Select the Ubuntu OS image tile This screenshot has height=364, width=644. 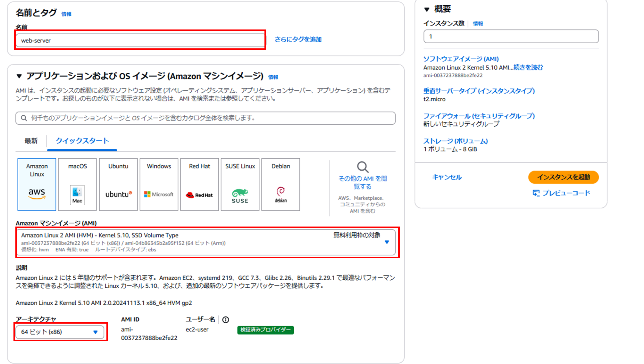[x=118, y=184]
